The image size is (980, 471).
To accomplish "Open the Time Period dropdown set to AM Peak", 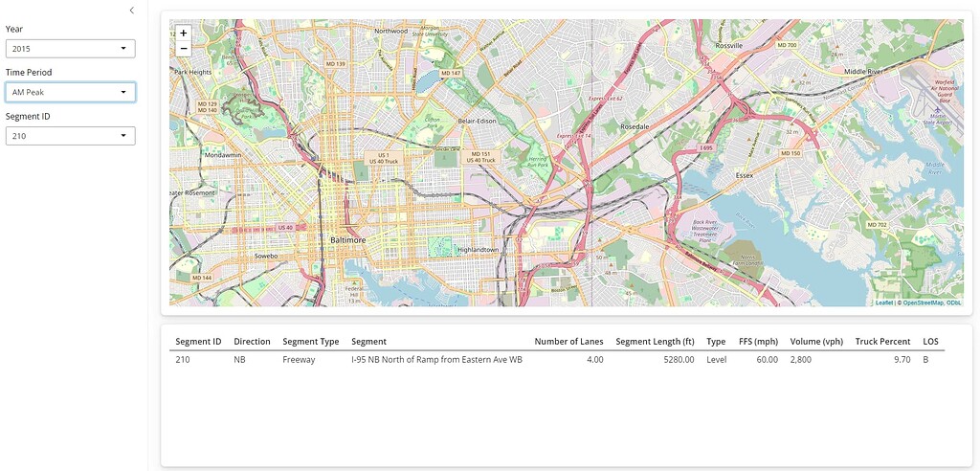I will (70, 92).
